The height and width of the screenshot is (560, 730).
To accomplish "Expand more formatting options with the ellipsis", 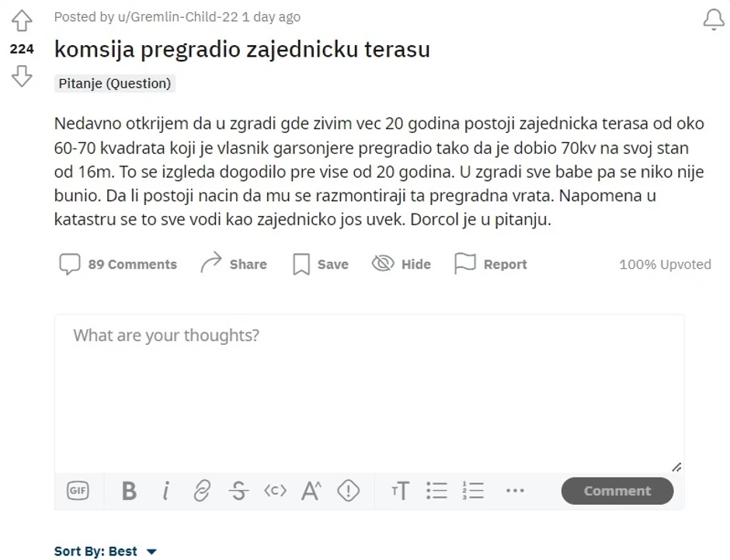I will pos(515,491).
